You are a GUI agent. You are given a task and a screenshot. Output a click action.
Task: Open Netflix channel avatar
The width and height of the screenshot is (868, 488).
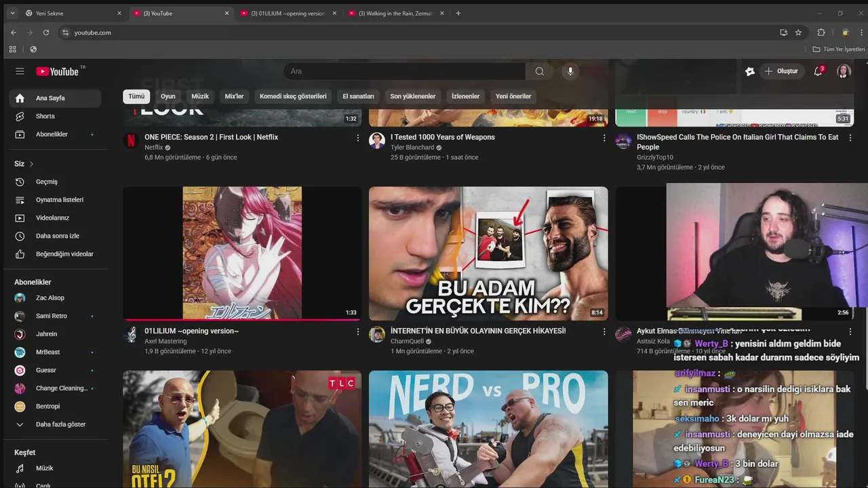(x=131, y=140)
